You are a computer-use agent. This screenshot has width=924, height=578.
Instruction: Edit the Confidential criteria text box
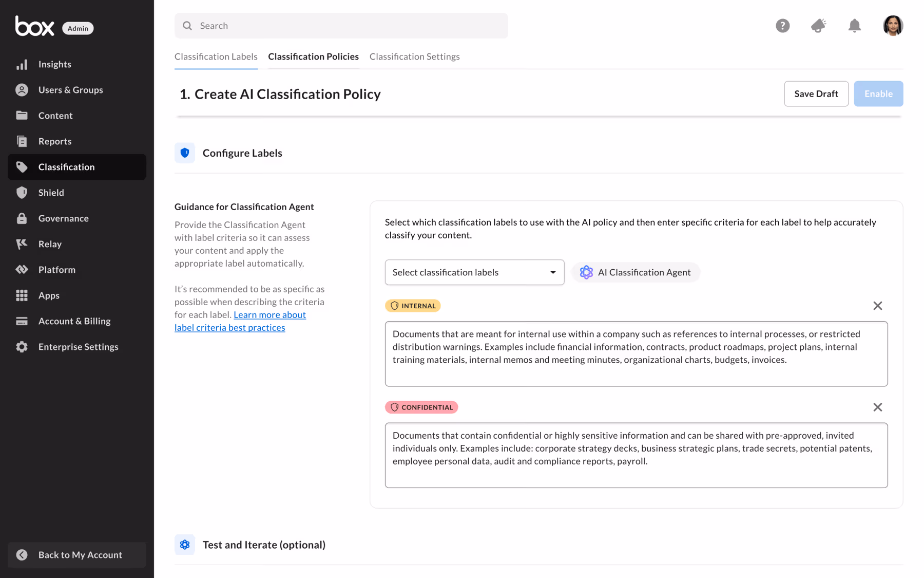[x=636, y=455]
